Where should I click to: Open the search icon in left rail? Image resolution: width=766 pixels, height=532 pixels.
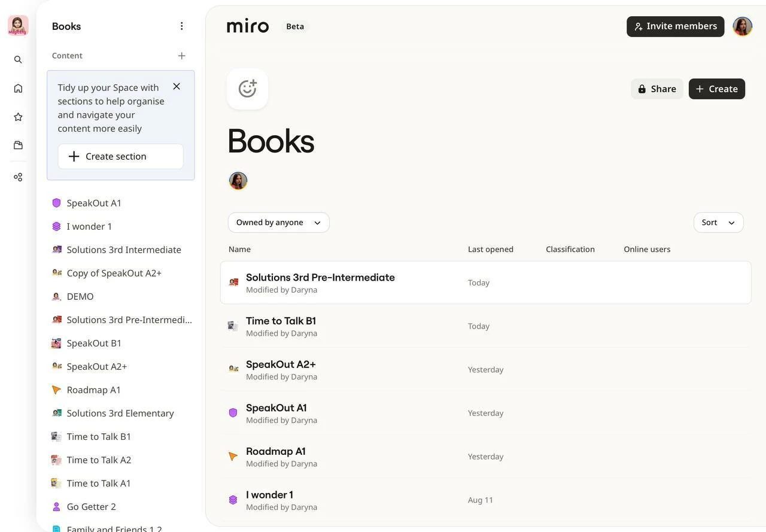coord(18,60)
